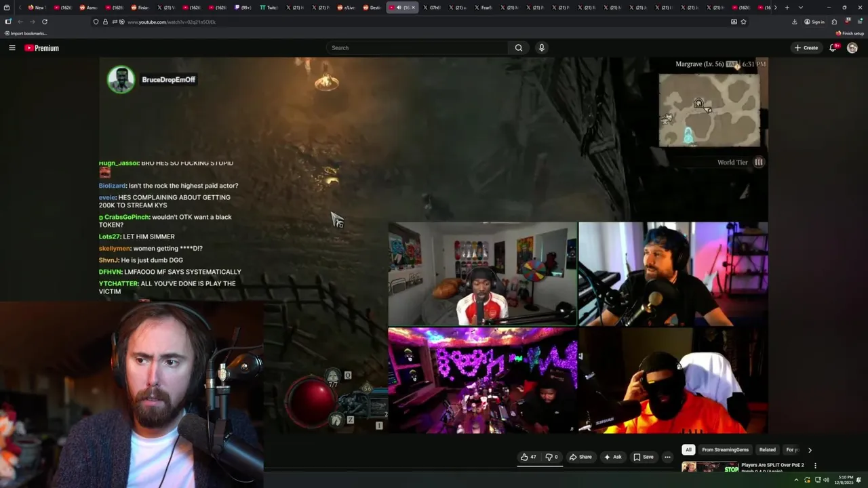Image resolution: width=868 pixels, height=488 pixels.
Task: Click the browser Sign in button
Action: click(814, 22)
